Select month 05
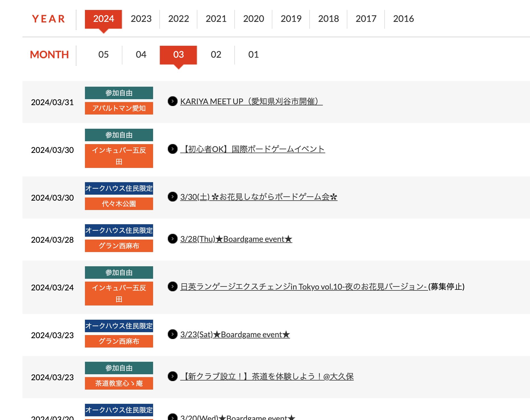This screenshot has height=420, width=530. click(x=103, y=55)
